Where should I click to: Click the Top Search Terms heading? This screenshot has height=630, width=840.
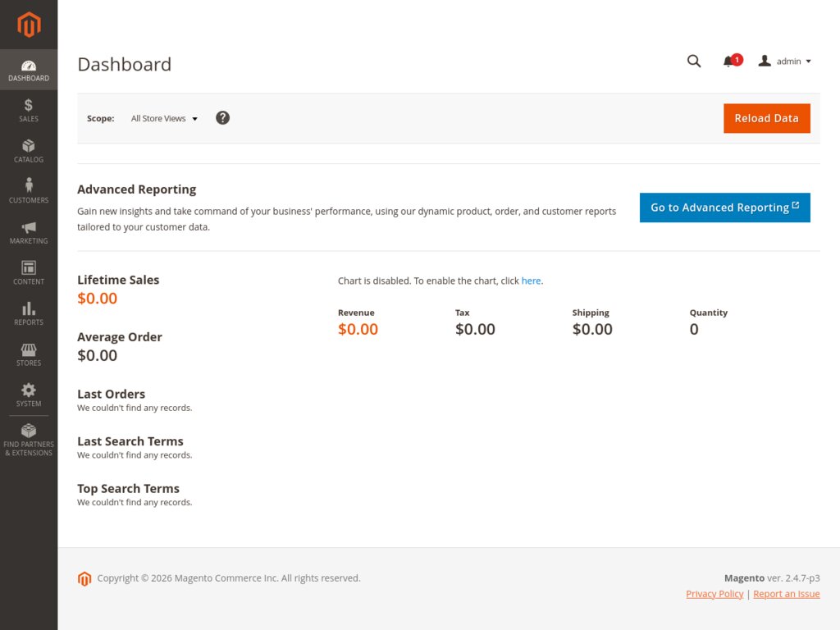pyautogui.click(x=128, y=489)
